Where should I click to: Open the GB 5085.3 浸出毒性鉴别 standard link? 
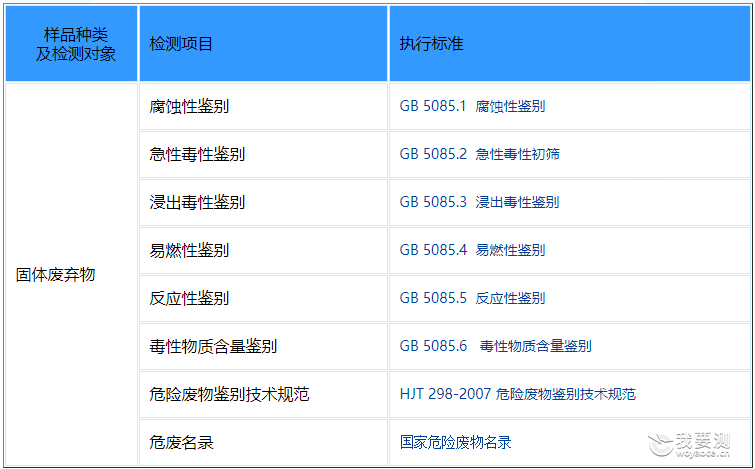tap(480, 202)
